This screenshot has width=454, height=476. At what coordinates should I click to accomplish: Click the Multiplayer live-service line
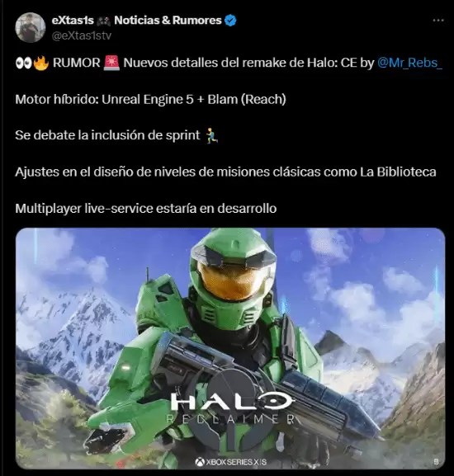tap(146, 209)
